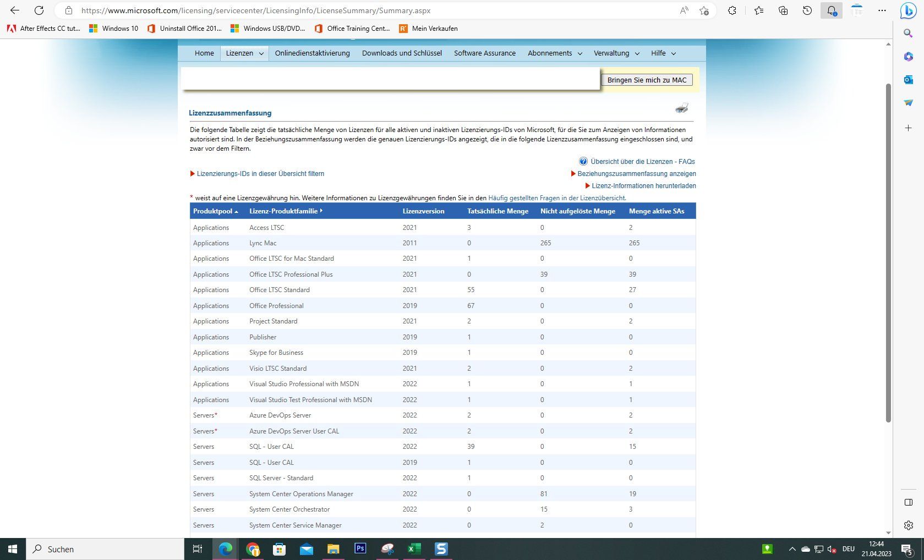Open Outlook icon in Edge sidebar
The height and width of the screenshot is (560, 924).
click(909, 80)
